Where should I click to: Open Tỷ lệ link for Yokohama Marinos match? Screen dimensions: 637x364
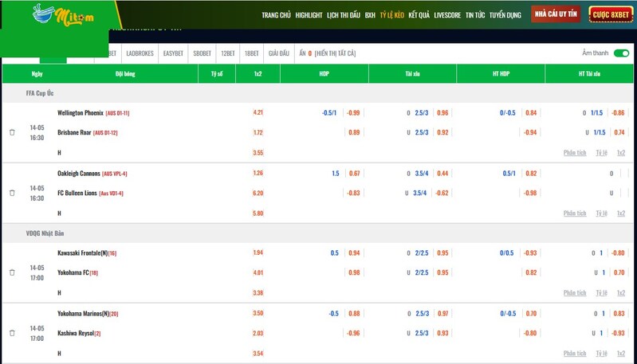pyautogui.click(x=602, y=353)
